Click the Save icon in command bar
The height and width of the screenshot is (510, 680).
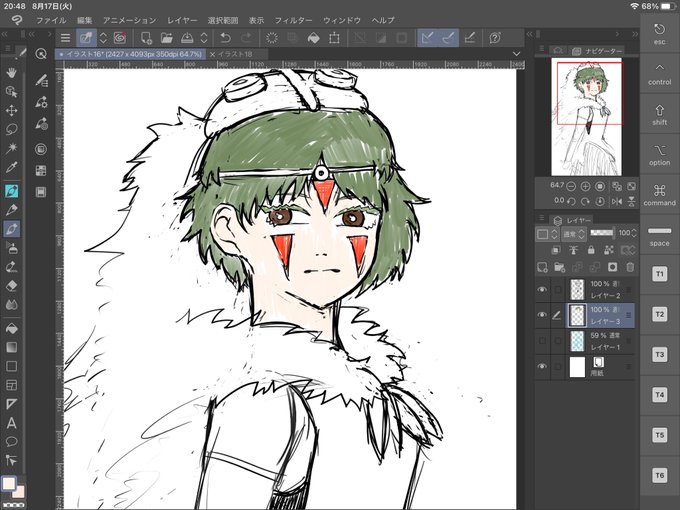click(187, 38)
